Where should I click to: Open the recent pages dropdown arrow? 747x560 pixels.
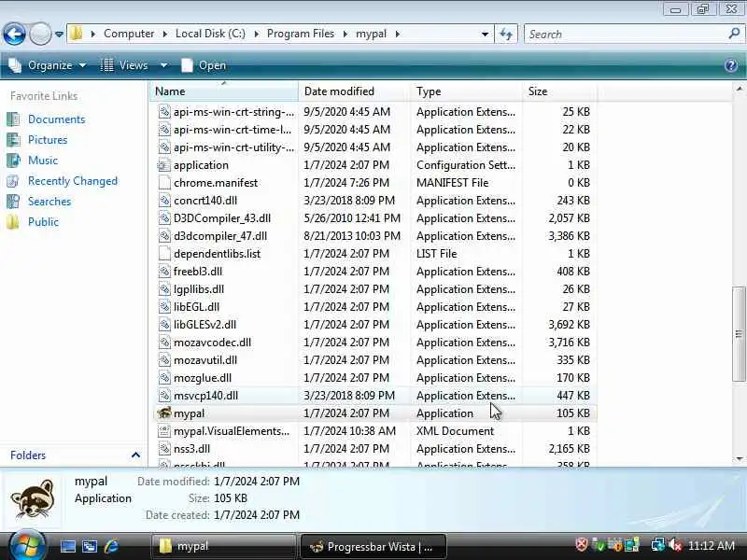[59, 35]
